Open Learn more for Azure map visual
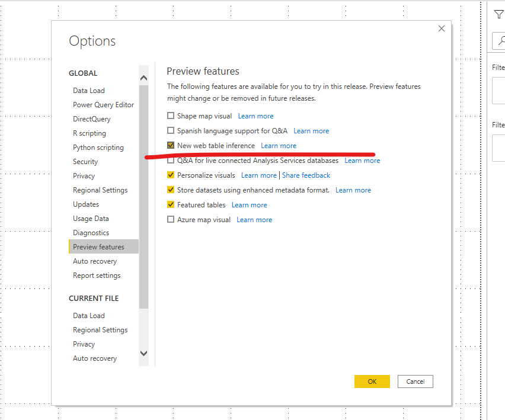The width and height of the screenshot is (505, 420). [254, 220]
